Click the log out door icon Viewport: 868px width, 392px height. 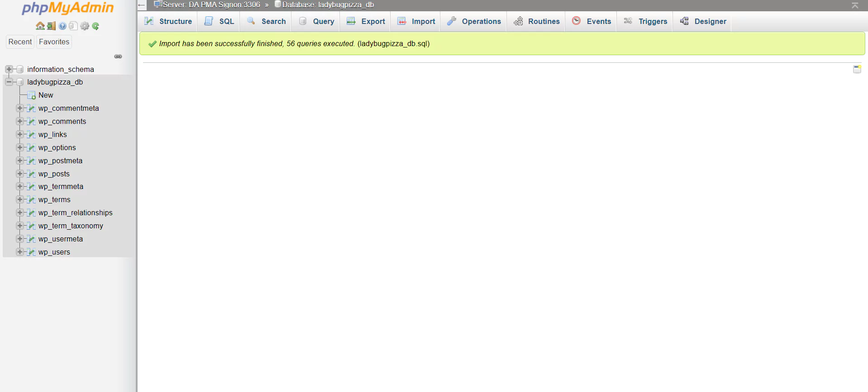[x=51, y=26]
